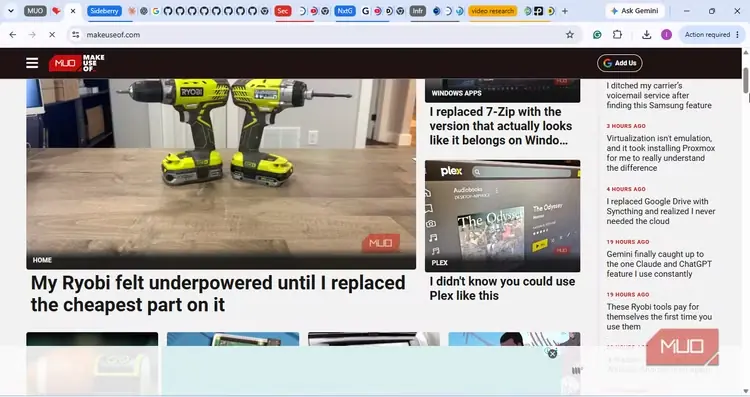Open a new tab

[x=565, y=11]
